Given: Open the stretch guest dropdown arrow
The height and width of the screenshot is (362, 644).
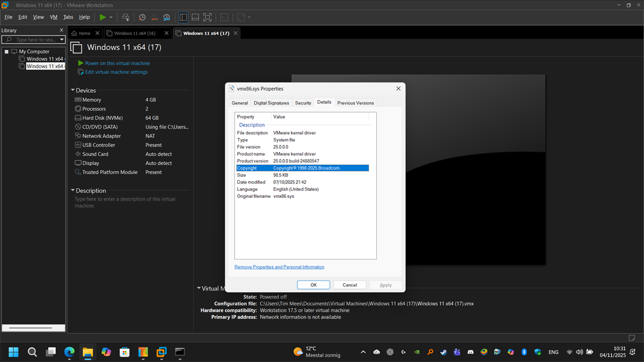Looking at the screenshot, I should (x=249, y=17).
